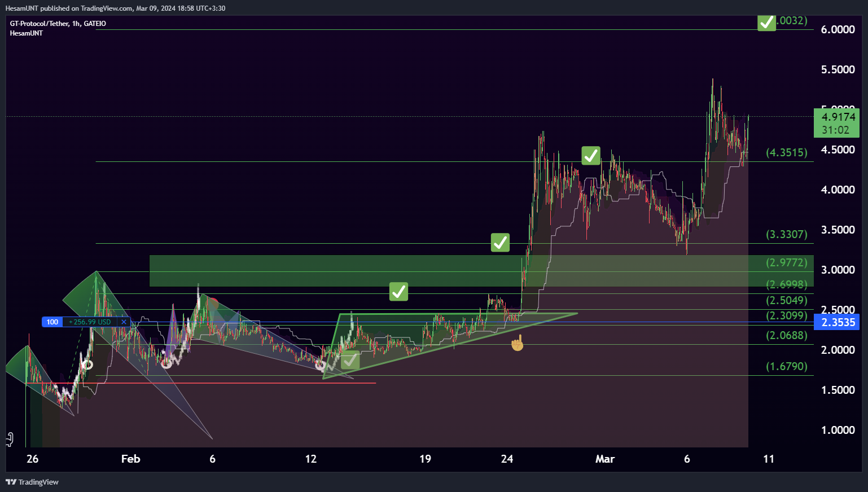The height and width of the screenshot is (492, 868).
Task: Click the 26 date label on time axis
Action: click(33, 459)
